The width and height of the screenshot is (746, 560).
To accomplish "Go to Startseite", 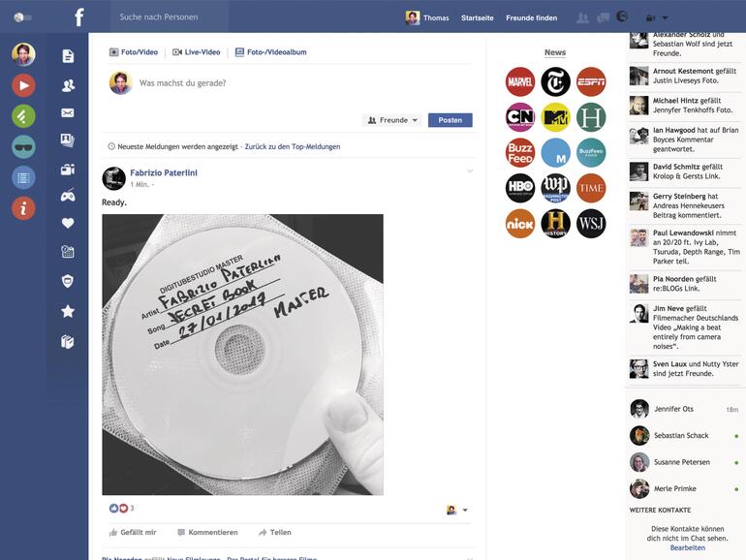I will pyautogui.click(x=478, y=18).
